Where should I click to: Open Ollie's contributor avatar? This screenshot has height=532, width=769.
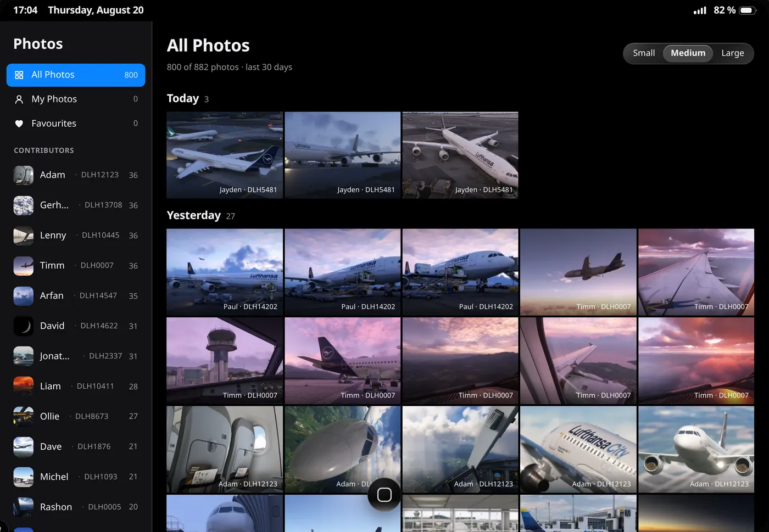[24, 417]
